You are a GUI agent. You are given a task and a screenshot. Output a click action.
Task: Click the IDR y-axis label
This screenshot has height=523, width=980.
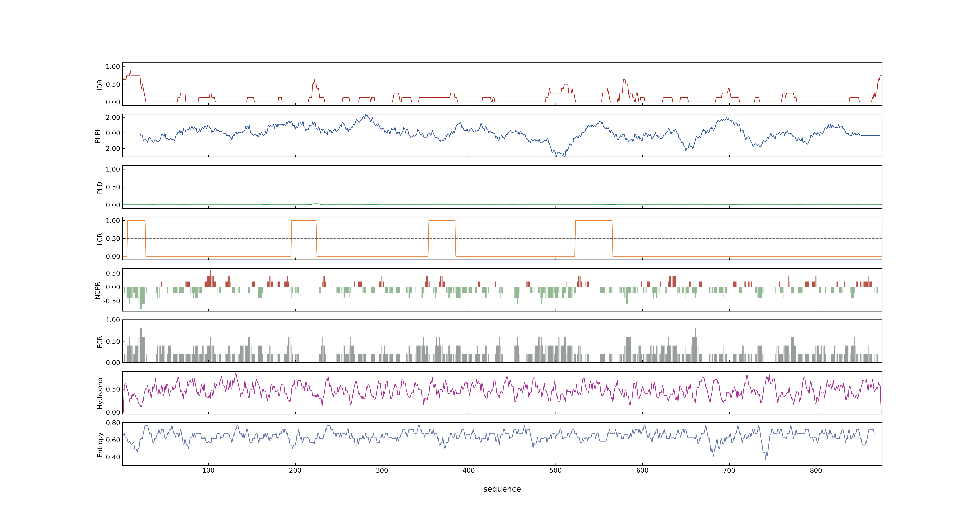pos(100,85)
